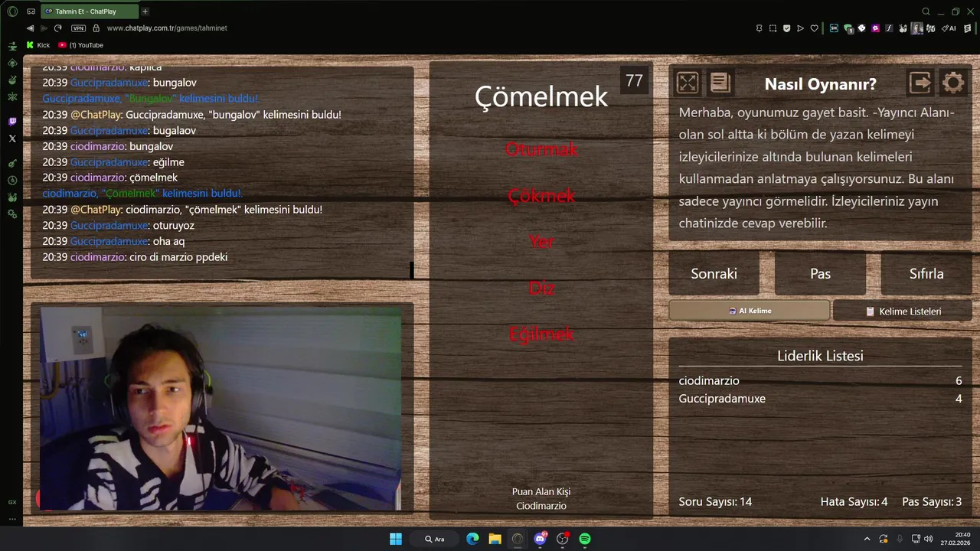
Task: Select the Tahmin Et - ChatPlay browser tab
Action: [88, 11]
